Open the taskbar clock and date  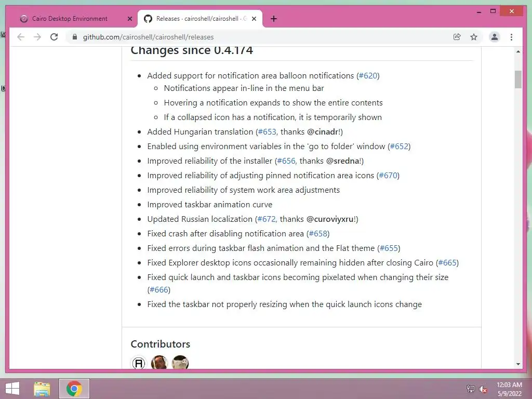tap(509, 389)
